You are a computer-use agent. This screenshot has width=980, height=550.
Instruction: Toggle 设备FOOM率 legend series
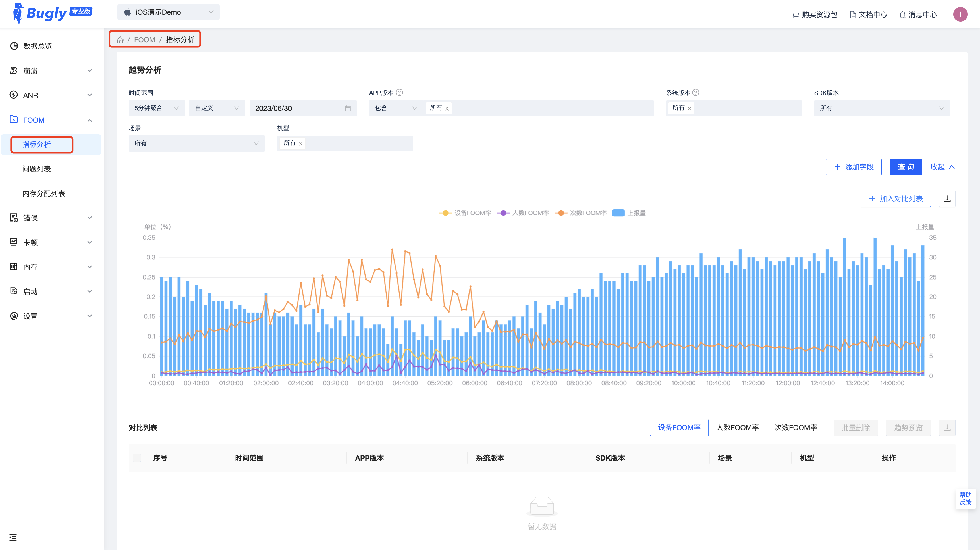(x=465, y=213)
